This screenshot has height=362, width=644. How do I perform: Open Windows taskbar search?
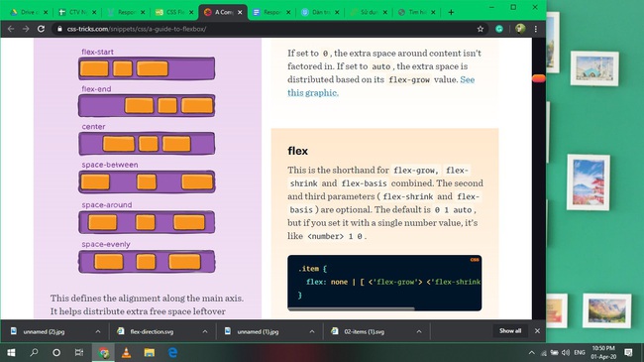tap(34, 352)
